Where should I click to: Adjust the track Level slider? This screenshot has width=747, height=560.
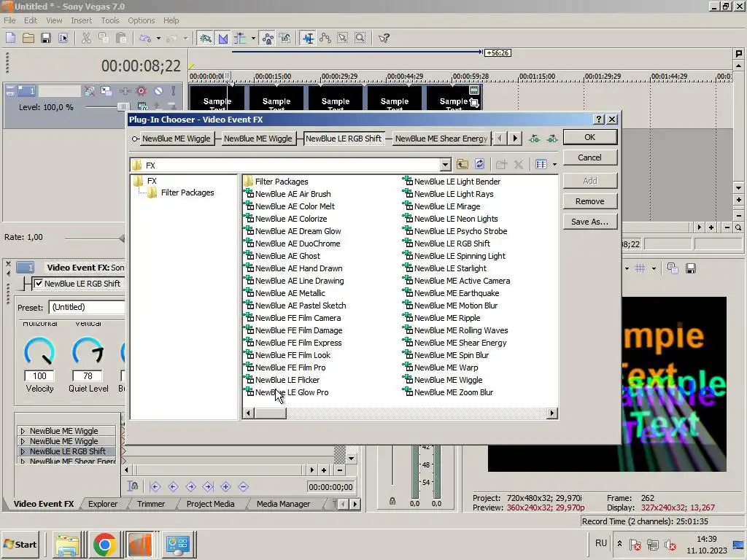click(x=123, y=107)
